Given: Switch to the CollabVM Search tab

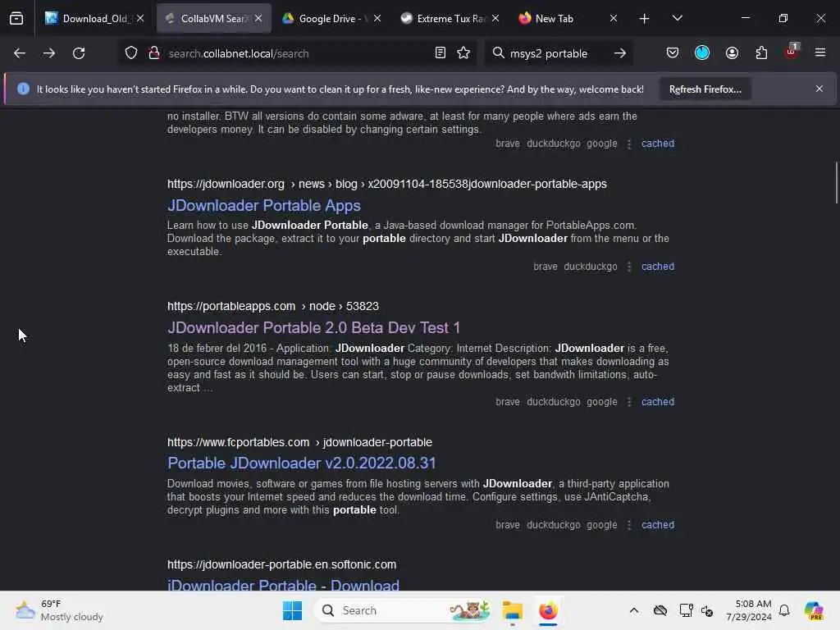Looking at the screenshot, I should 213,19.
